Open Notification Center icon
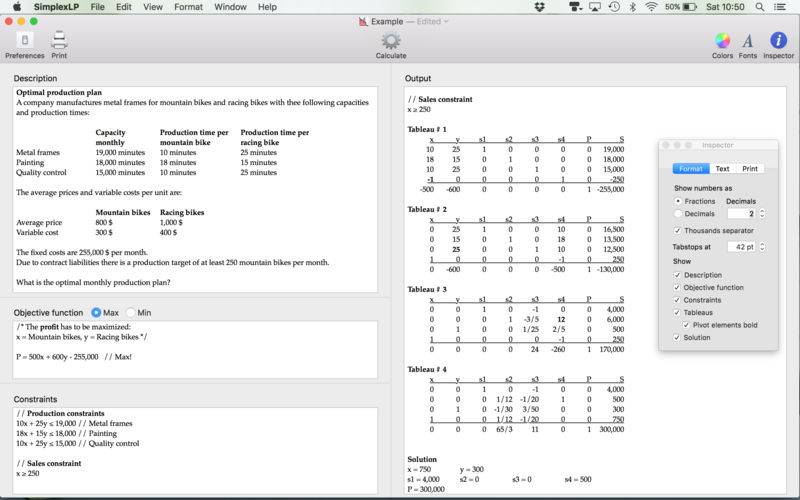Screen dimensions: 800x500 780,7
